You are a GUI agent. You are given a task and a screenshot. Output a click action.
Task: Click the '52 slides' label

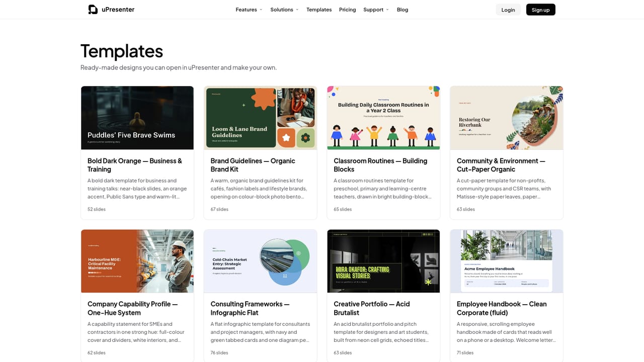[97, 209]
